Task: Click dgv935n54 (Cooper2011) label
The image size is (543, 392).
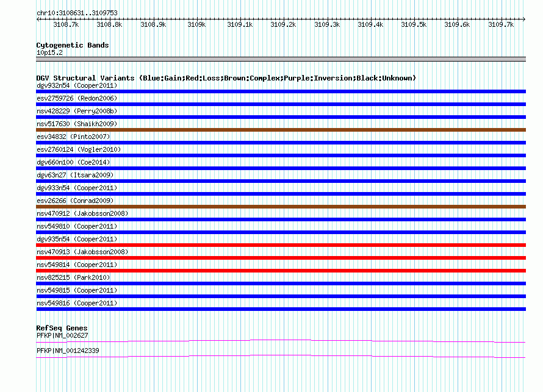Action: click(x=77, y=239)
